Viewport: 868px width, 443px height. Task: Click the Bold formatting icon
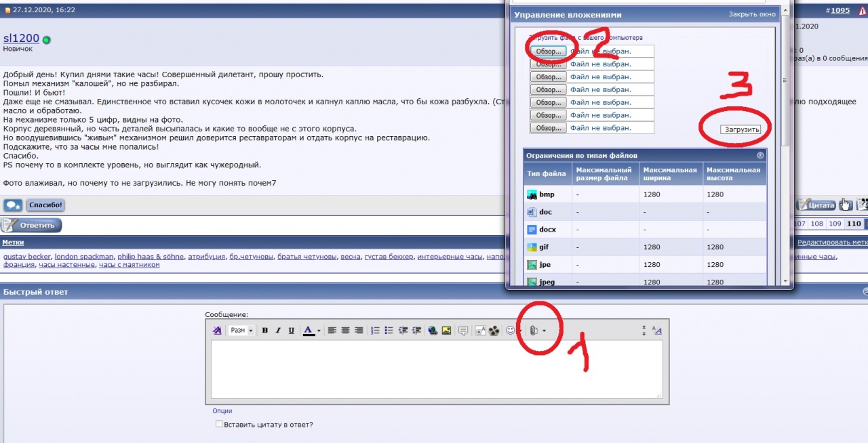tap(265, 331)
